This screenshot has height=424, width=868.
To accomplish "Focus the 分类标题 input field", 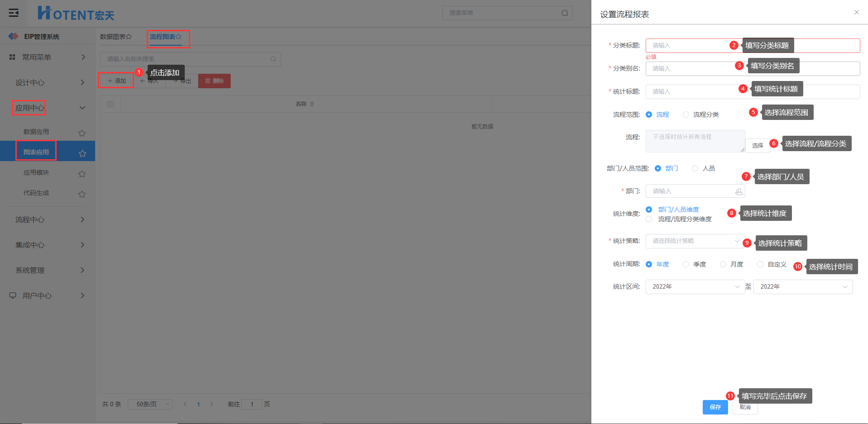I will (753, 46).
